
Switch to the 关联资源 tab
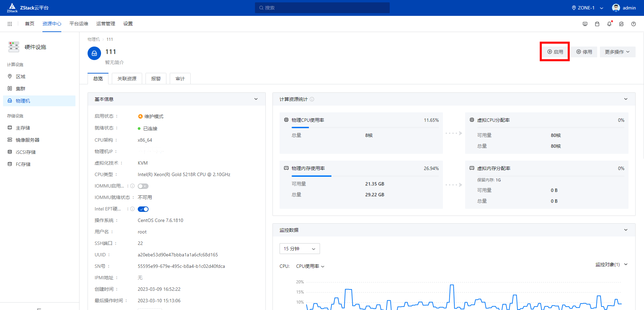pos(127,79)
